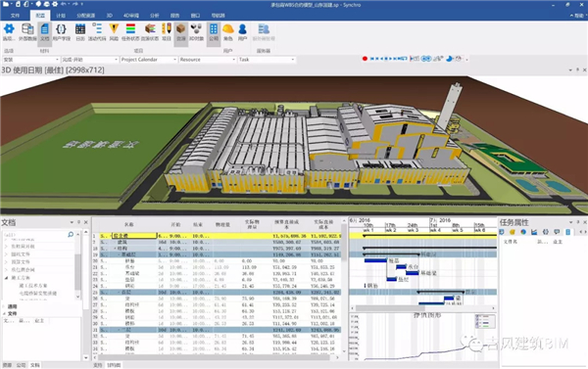This screenshot has height=369, width=588.
Task: Open the Project Calendar dropdown
Action: click(x=149, y=60)
